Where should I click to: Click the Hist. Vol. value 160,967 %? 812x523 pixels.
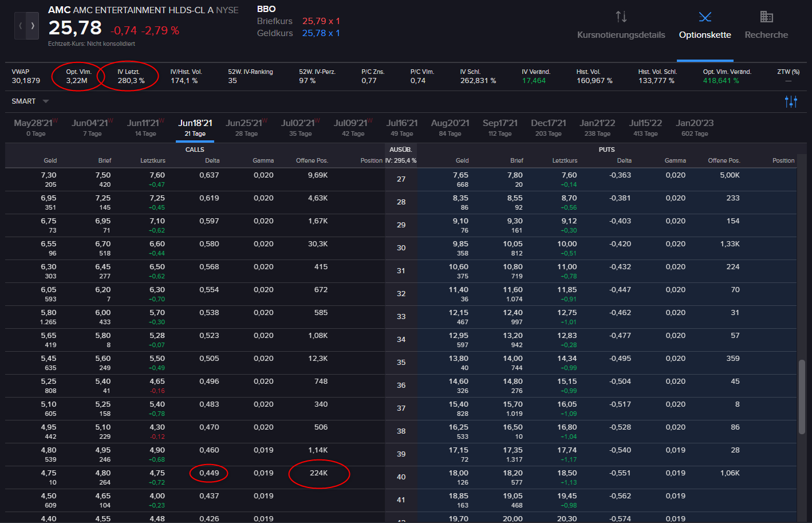pyautogui.click(x=594, y=81)
